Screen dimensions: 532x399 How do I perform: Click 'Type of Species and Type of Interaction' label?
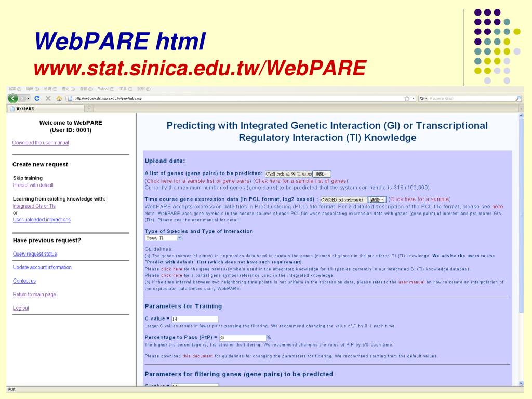199,231
